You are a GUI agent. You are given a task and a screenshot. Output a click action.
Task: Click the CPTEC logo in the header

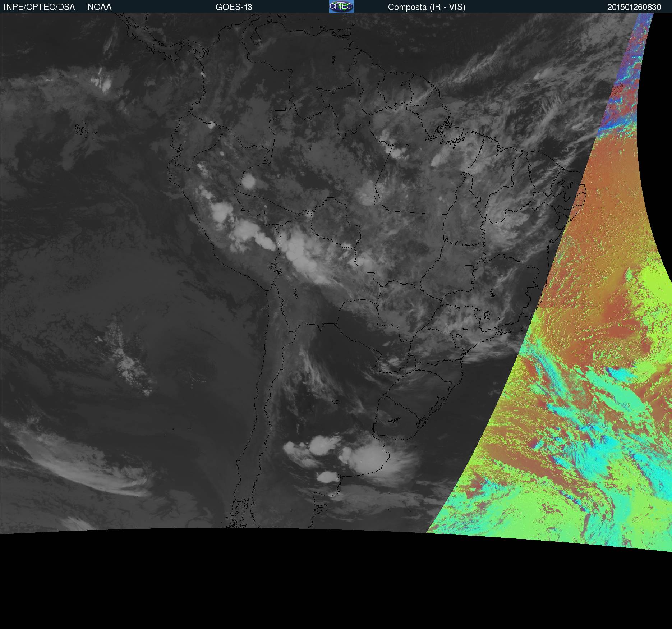coord(341,6)
